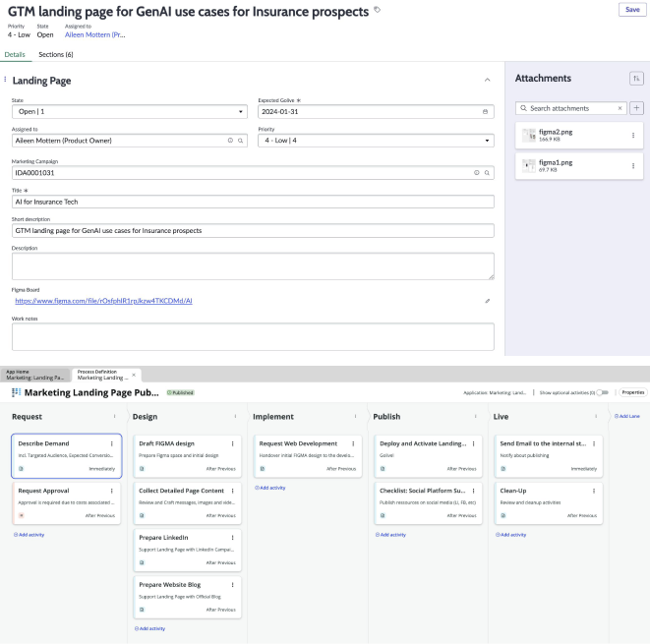Screen dimensions: 650x644
Task: Open calendar picker for Expected Golive
Action: pos(486,112)
